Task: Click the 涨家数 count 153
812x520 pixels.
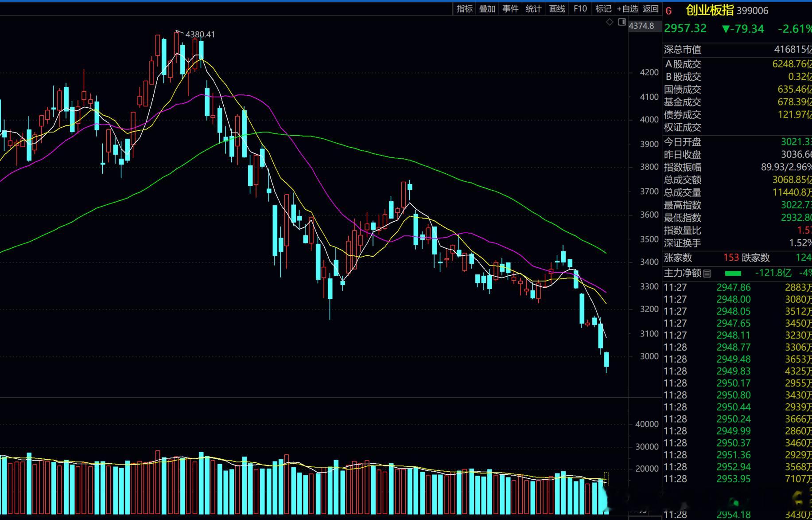Action: [731, 258]
